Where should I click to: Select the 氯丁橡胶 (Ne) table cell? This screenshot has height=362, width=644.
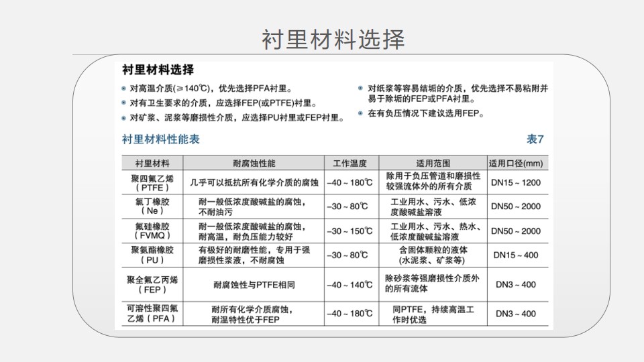152,206
